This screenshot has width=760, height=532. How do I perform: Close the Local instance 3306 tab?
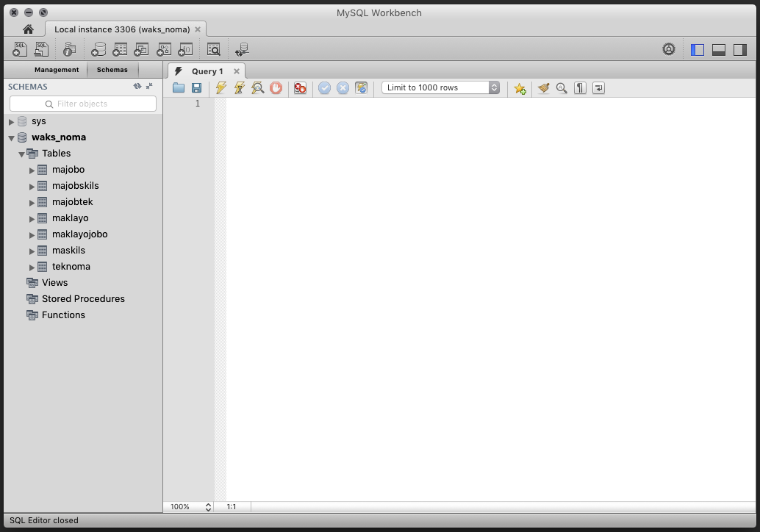198,29
